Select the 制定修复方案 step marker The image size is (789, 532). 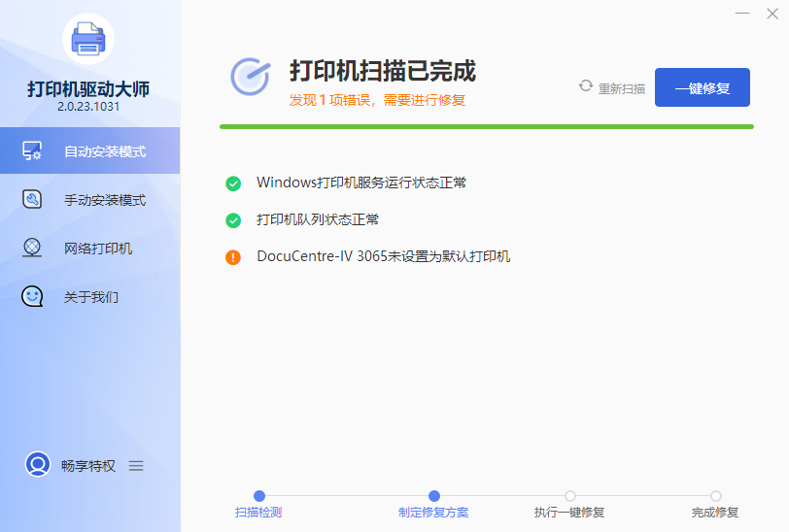[x=433, y=496]
